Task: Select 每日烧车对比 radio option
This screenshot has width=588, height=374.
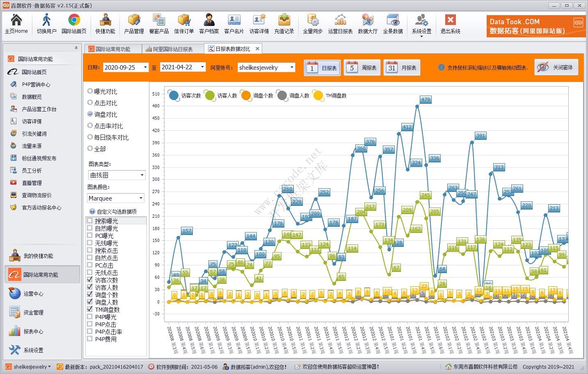Action: (90, 137)
